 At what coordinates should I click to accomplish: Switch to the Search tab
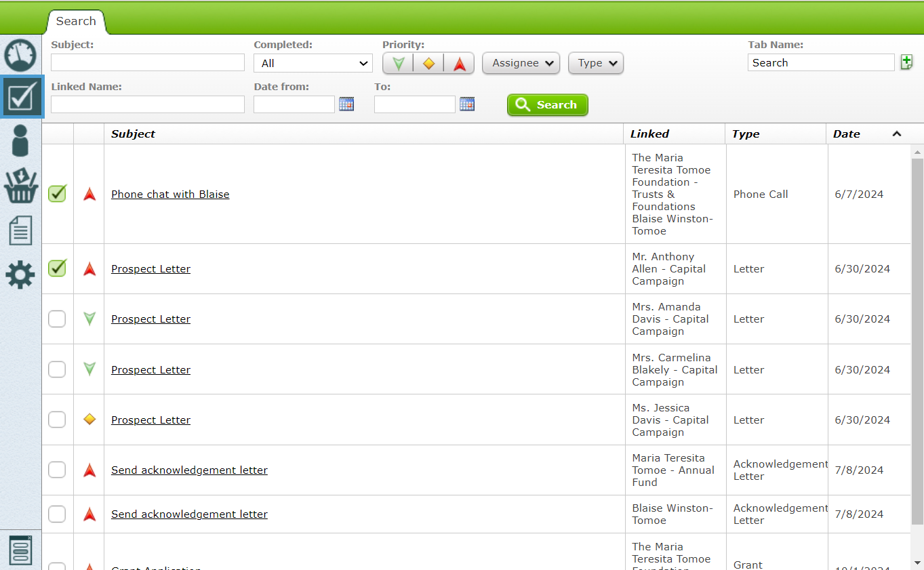pos(76,21)
